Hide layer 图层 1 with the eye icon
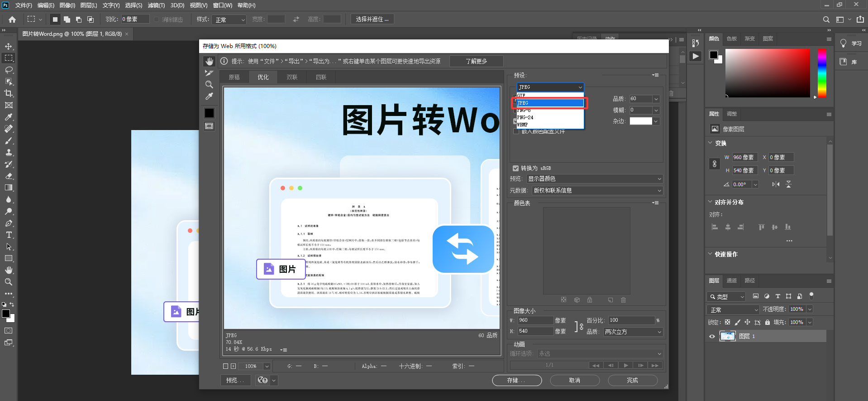The height and width of the screenshot is (401, 868). point(712,336)
